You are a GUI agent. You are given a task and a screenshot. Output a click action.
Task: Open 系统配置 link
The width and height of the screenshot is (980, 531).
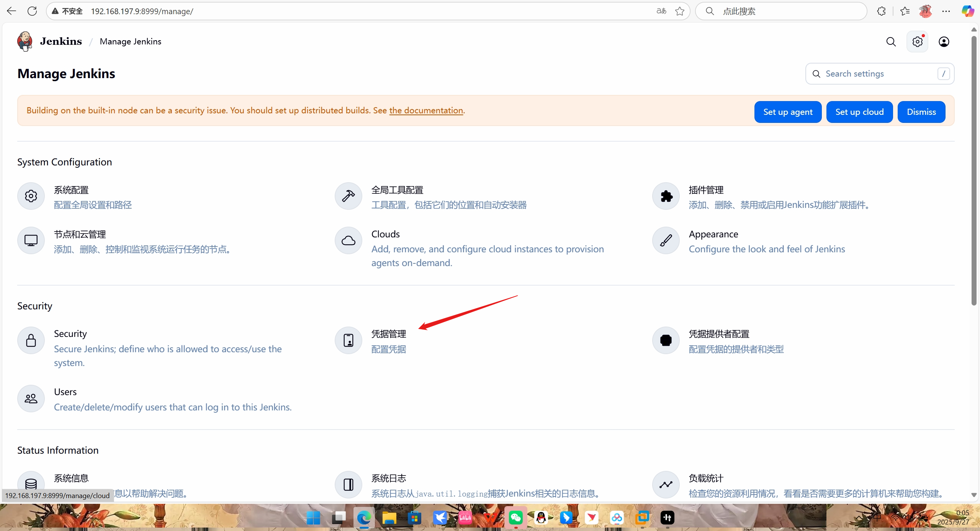click(x=71, y=190)
